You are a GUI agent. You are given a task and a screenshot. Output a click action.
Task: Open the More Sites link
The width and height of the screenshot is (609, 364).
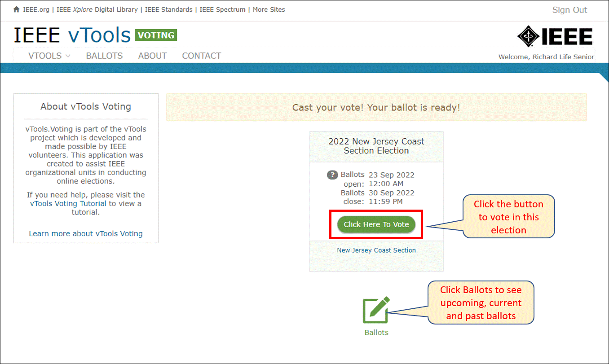click(x=269, y=9)
